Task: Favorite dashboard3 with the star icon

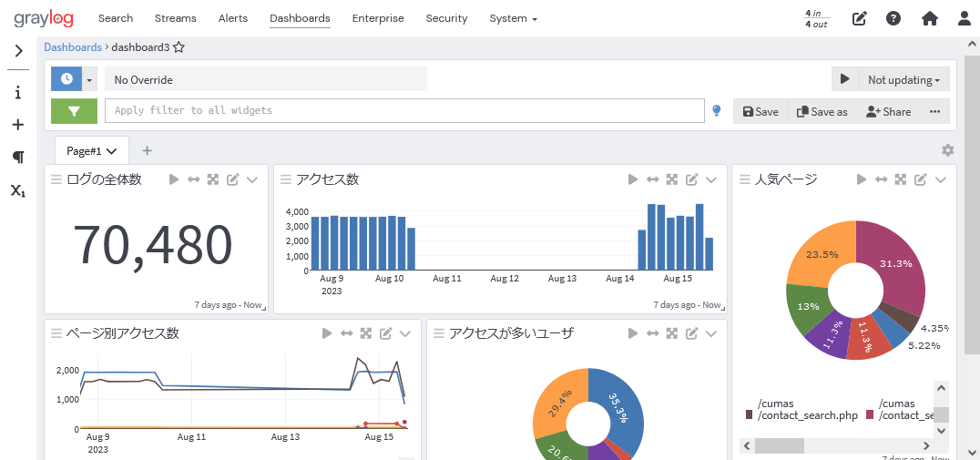Action: (179, 47)
